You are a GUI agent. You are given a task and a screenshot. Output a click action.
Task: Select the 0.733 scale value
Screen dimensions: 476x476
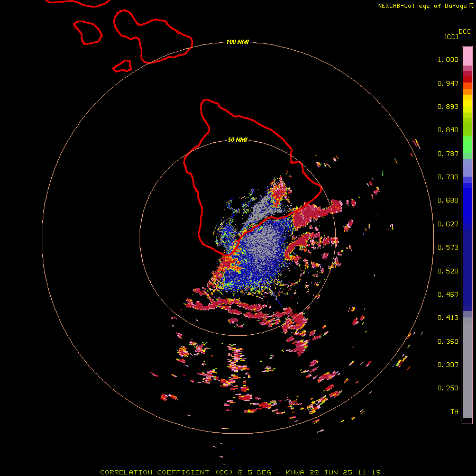pyautogui.click(x=448, y=177)
